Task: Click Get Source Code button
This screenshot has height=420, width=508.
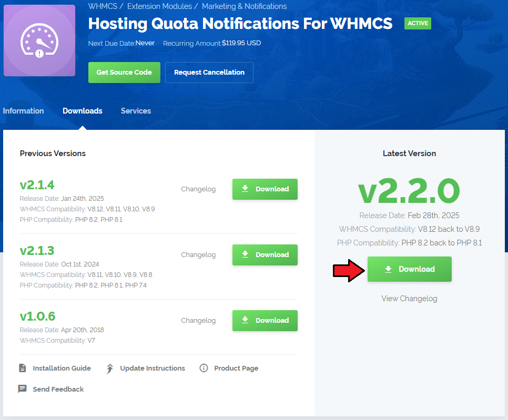Action: (x=124, y=73)
